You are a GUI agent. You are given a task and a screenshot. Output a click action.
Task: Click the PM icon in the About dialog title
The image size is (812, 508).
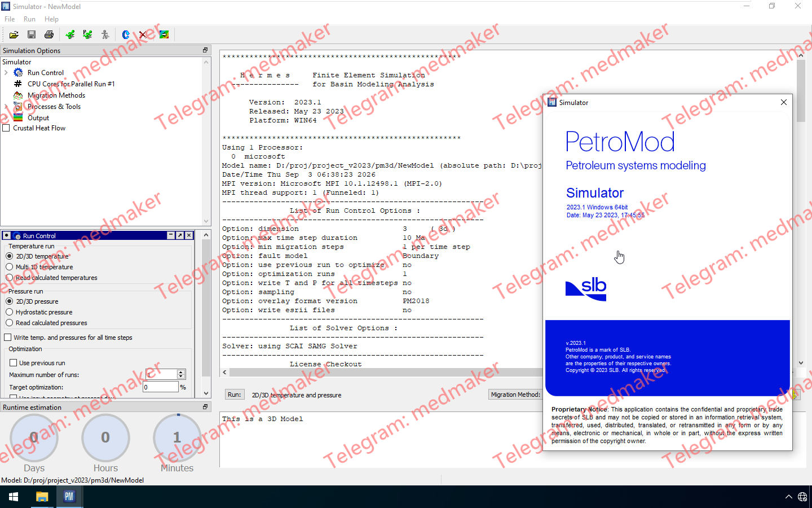pyautogui.click(x=552, y=102)
